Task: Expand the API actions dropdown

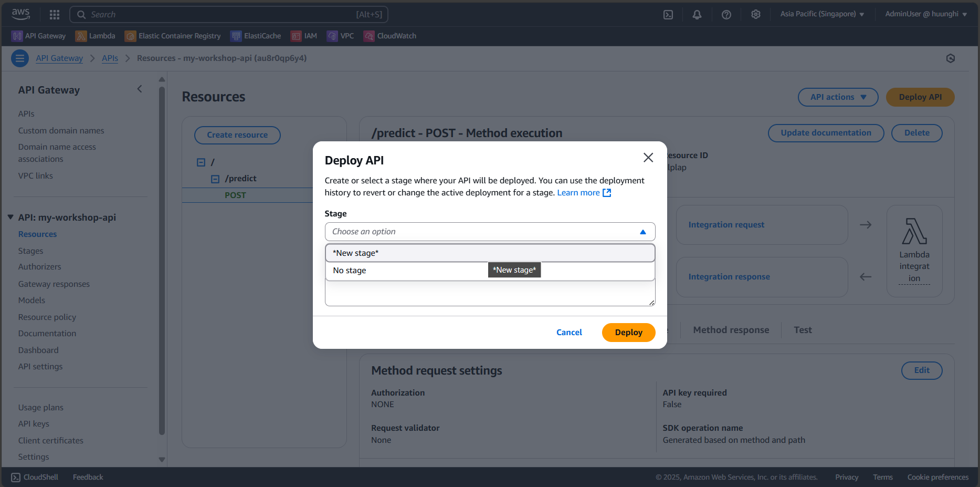Action: tap(838, 97)
